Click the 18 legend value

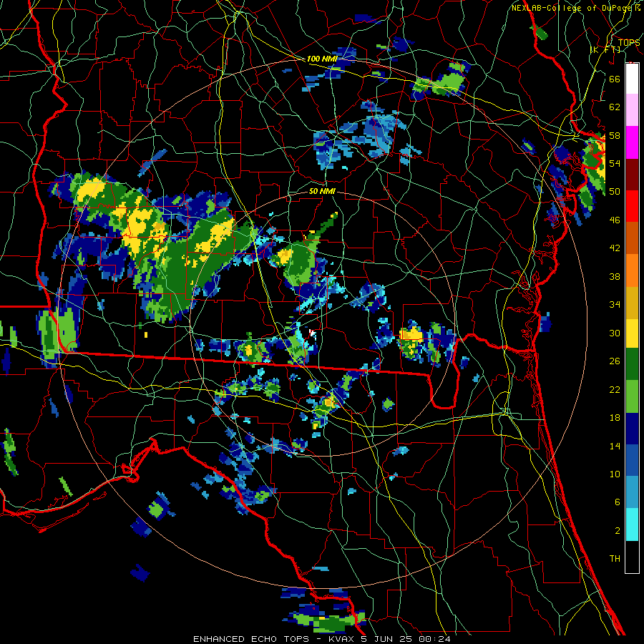click(x=615, y=418)
